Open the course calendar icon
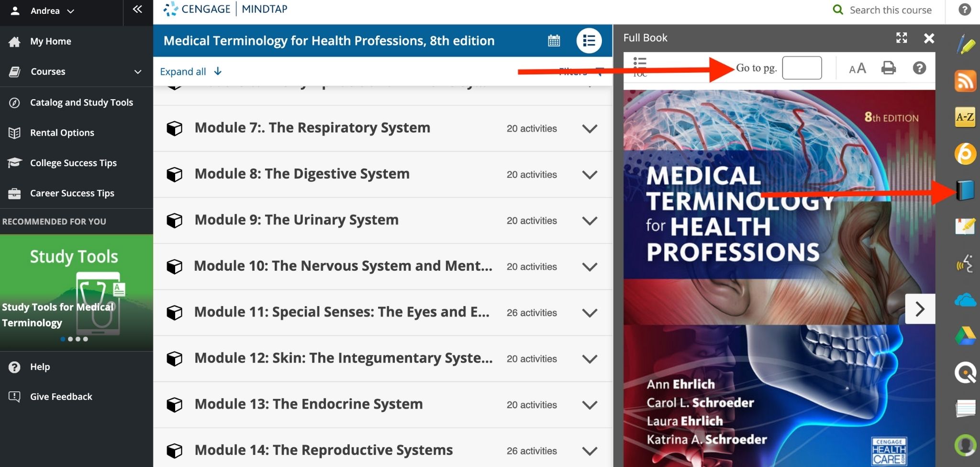The height and width of the screenshot is (467, 980). (x=554, y=41)
